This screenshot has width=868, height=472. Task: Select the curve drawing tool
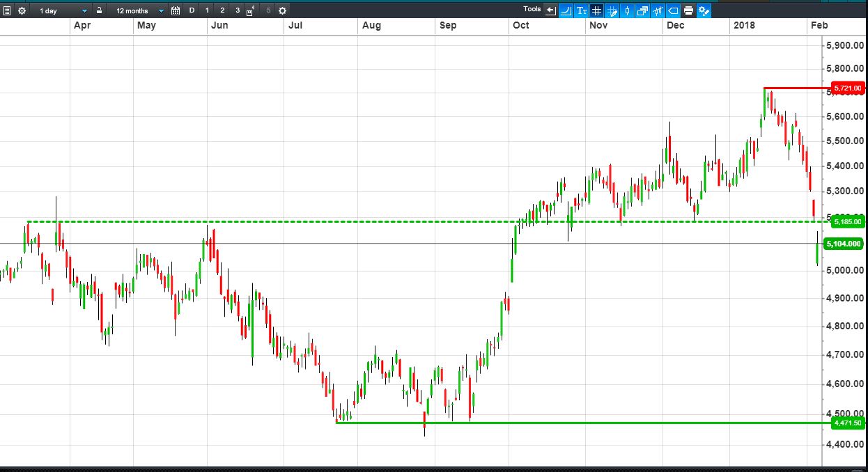coord(566,10)
